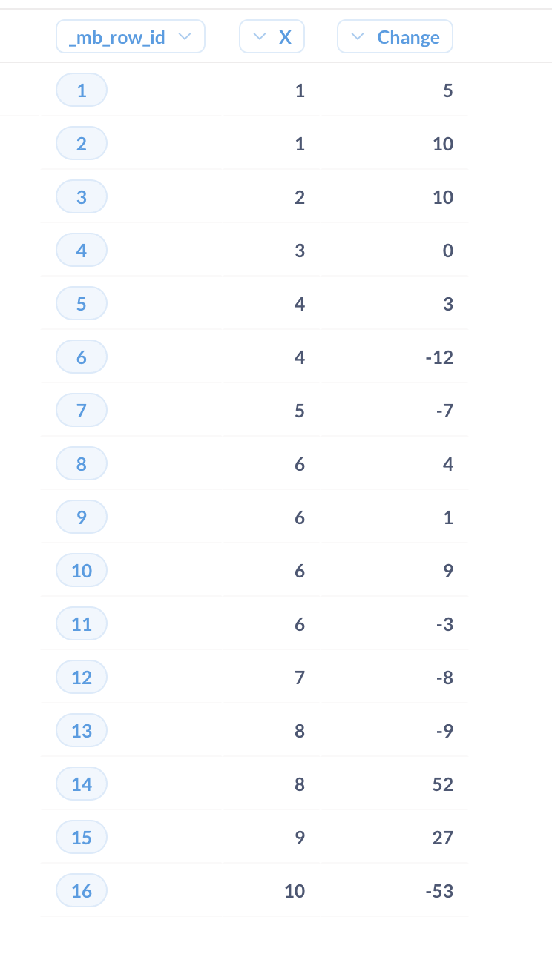Viewport: 552px width, 980px height.
Task: Click the row ID 2 pill
Action: (82, 144)
